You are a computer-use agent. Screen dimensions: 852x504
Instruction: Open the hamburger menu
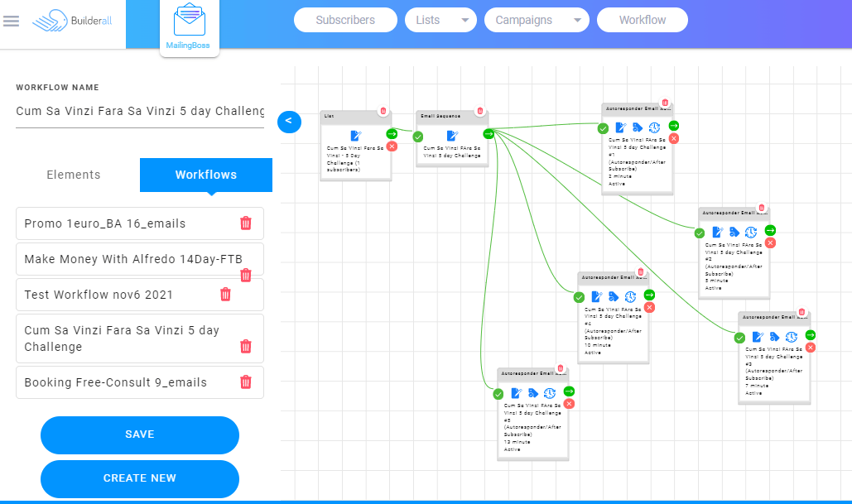11,21
